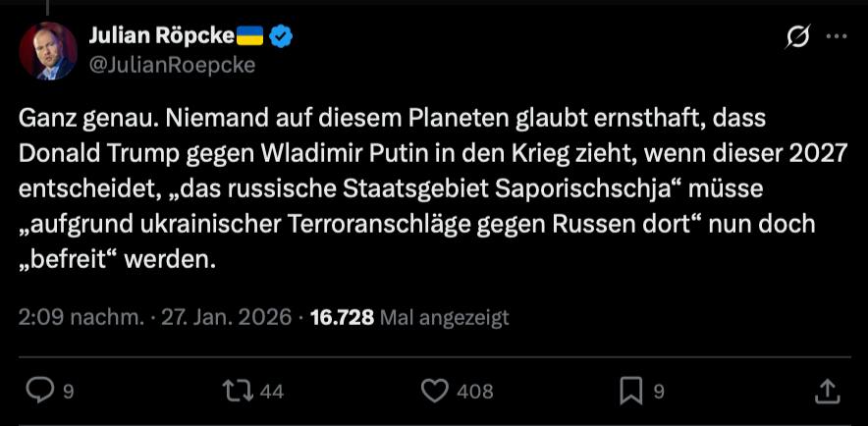Click the like count 408

coord(474,392)
